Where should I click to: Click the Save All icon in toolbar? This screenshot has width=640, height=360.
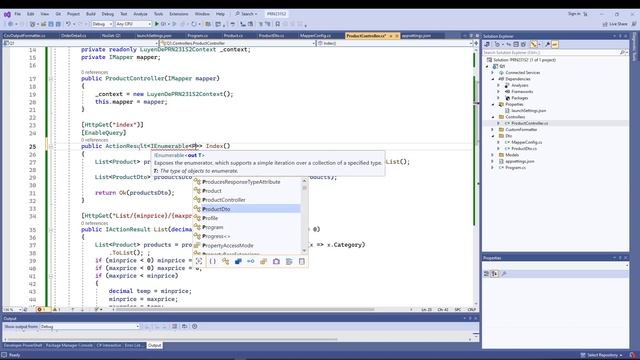58,24
